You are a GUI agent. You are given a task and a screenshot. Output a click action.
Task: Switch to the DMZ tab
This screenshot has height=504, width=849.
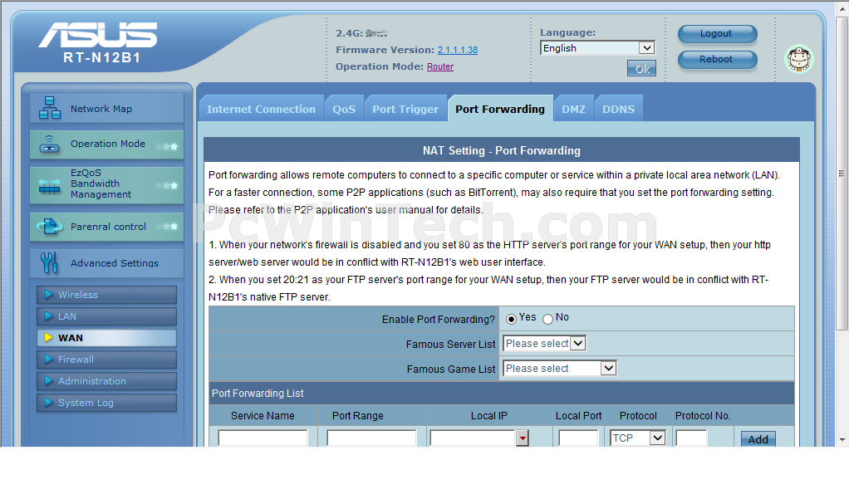click(x=573, y=109)
